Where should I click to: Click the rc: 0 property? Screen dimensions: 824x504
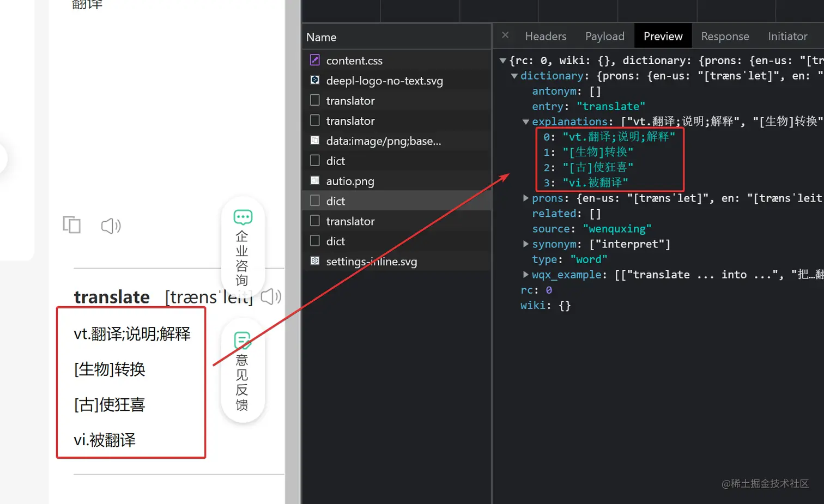(x=536, y=290)
